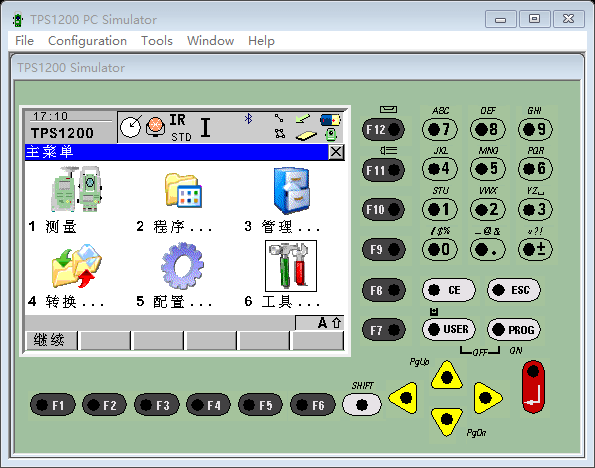This screenshot has width=595, height=468.
Task: Click the F6 key
Action: pos(313,405)
